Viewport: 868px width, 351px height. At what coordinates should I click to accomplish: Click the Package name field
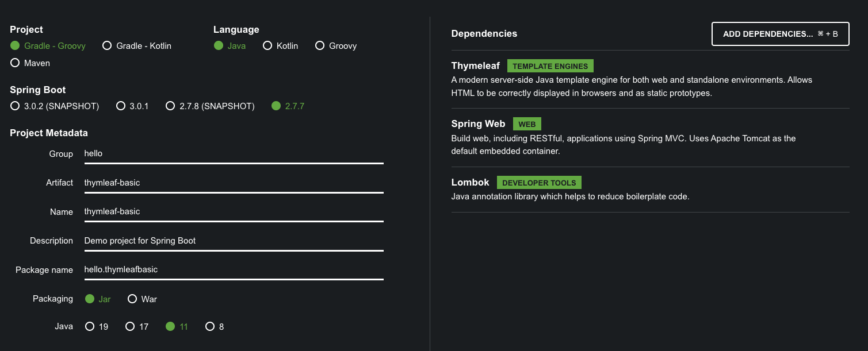(x=234, y=269)
